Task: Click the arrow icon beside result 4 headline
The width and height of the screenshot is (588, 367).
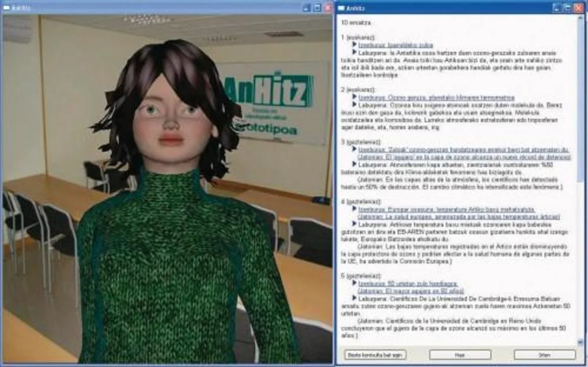Action: point(355,209)
